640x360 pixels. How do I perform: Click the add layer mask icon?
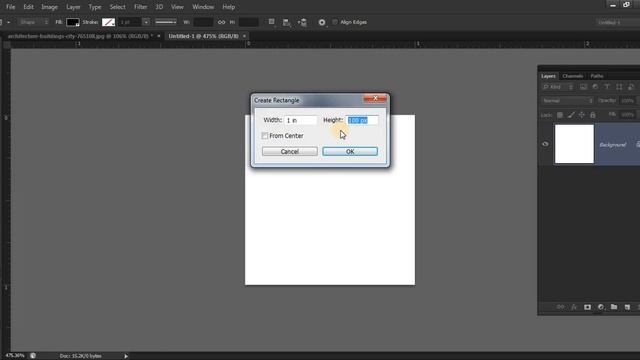pyautogui.click(x=587, y=307)
